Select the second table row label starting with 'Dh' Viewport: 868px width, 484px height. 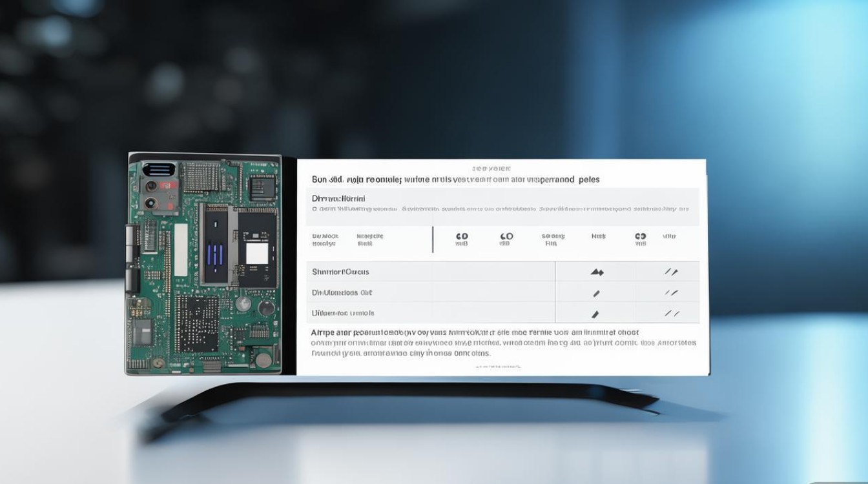343,292
